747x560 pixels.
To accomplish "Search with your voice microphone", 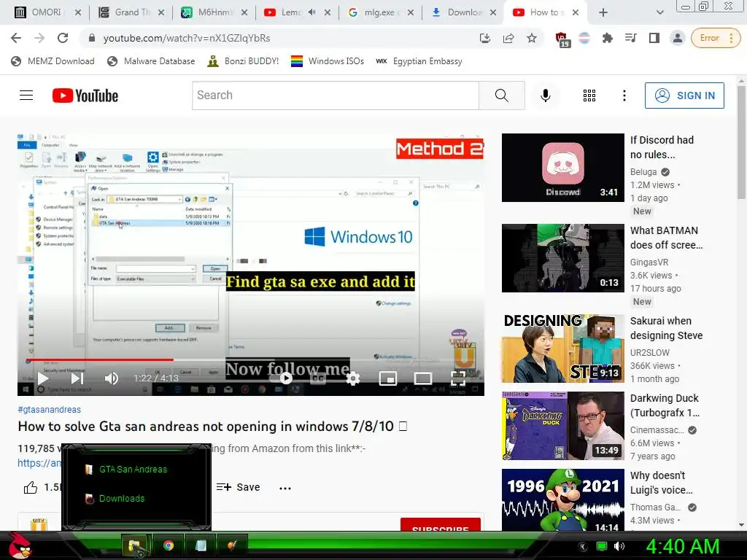I will point(546,96).
